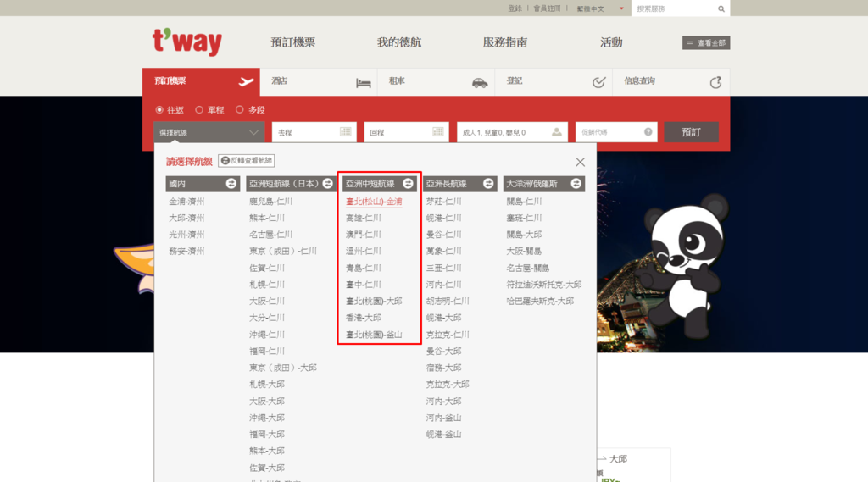The width and height of the screenshot is (868, 482).
Task: Click the promo code help question icon
Action: 648,131
